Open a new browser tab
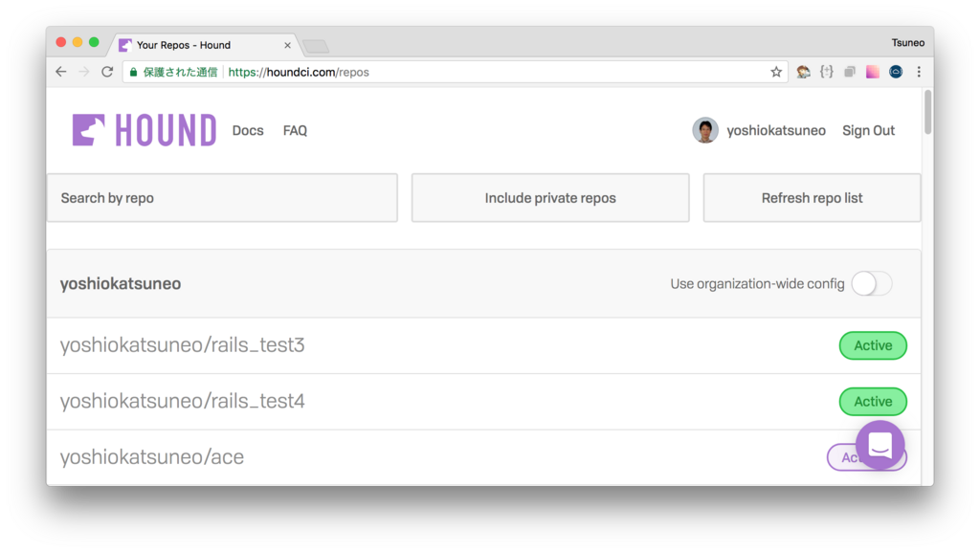Image resolution: width=980 pixels, height=552 pixels. (316, 46)
